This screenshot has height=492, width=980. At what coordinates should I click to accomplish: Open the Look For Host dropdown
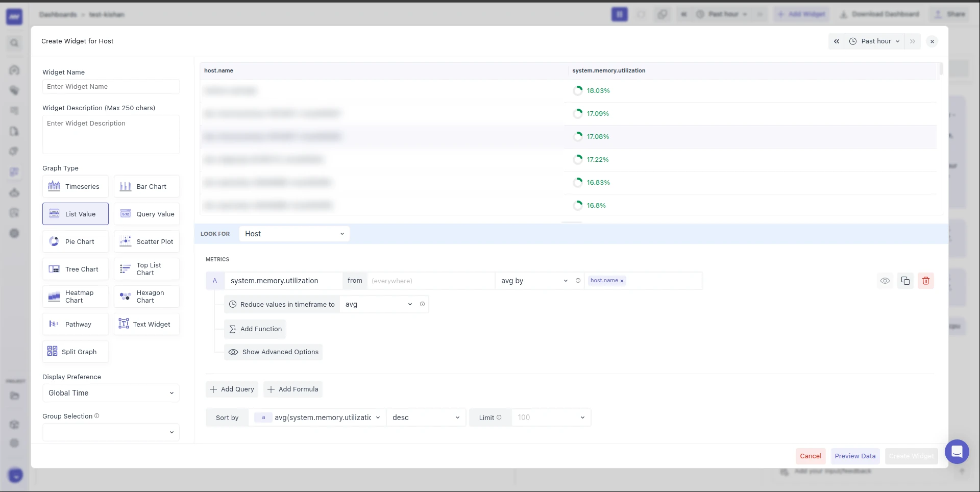click(x=295, y=234)
